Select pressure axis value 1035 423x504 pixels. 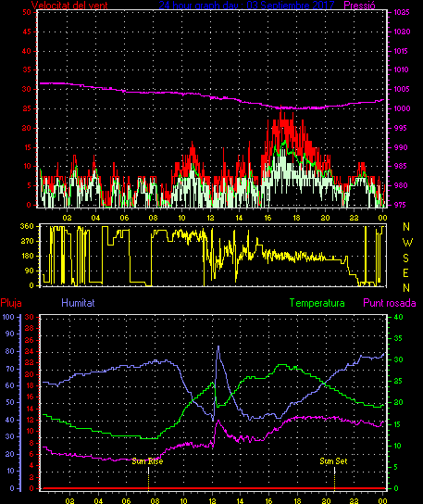click(x=402, y=13)
